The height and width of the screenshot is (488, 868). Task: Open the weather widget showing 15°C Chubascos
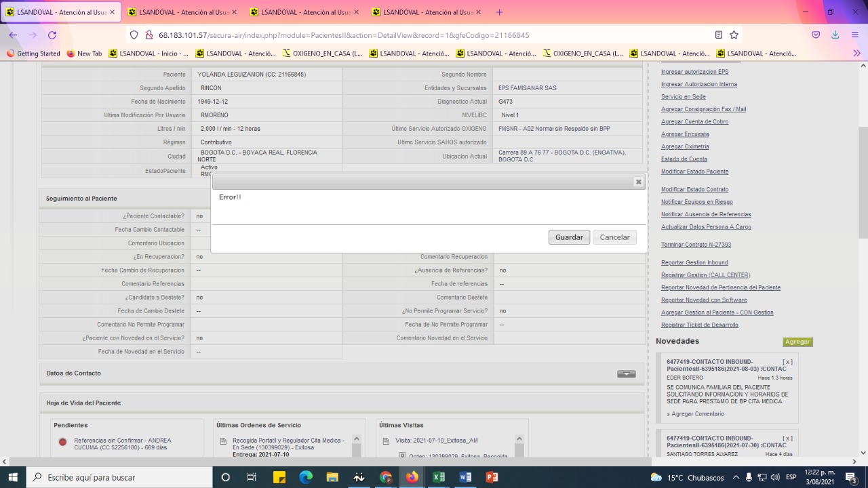(x=688, y=477)
